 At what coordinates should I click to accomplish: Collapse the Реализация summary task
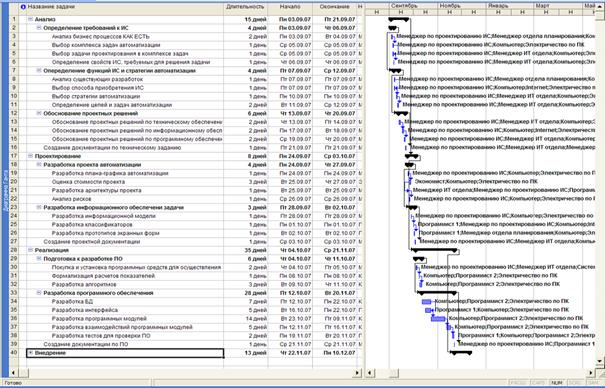[x=30, y=250]
